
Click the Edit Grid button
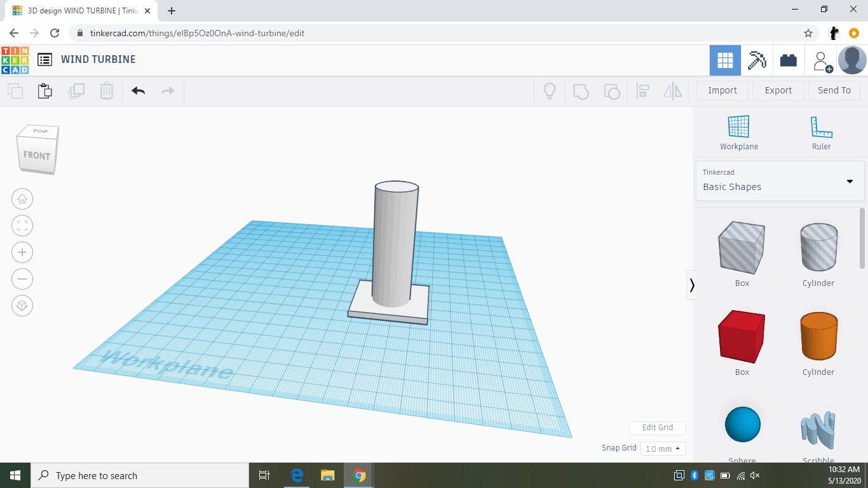pyautogui.click(x=657, y=428)
